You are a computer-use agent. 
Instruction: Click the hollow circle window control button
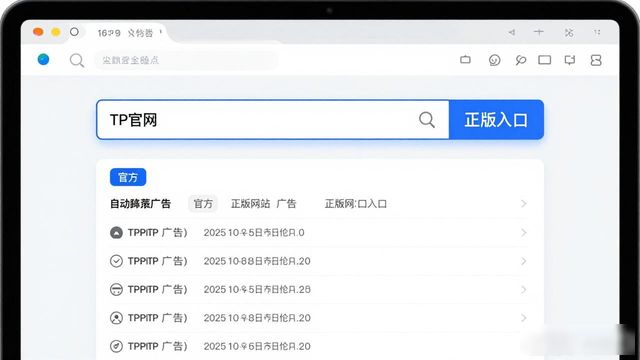click(x=74, y=32)
